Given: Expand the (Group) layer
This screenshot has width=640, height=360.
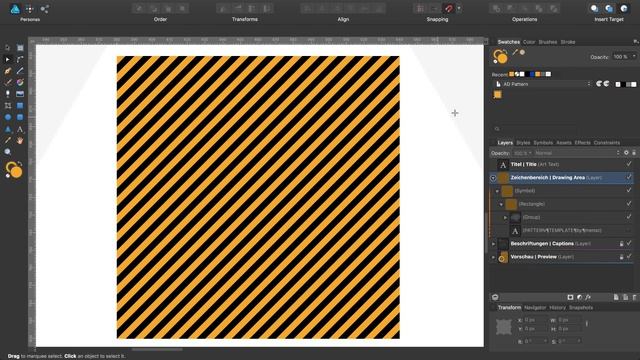Looking at the screenshot, I should coord(505,218).
